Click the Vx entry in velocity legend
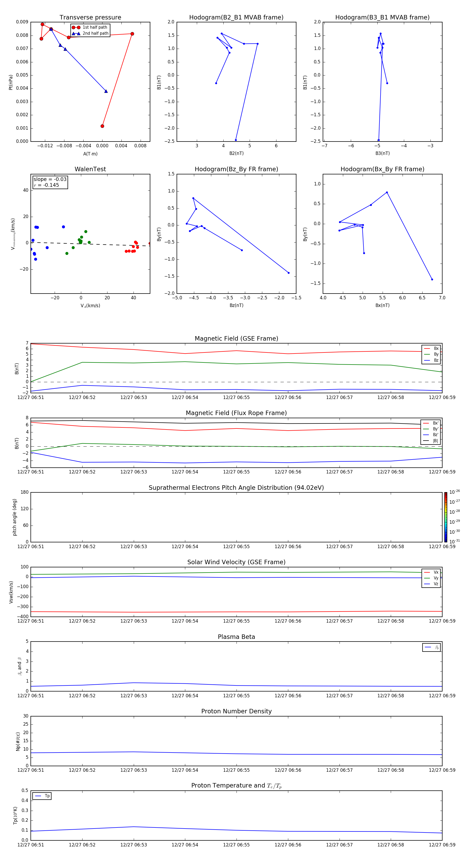The width and height of the screenshot is (473, 868). click(x=431, y=572)
